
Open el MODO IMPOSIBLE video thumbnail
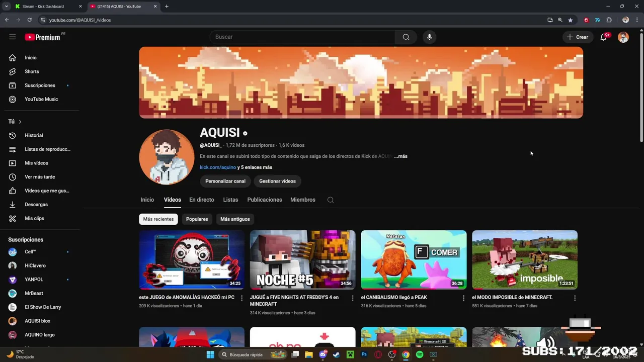[524, 260]
